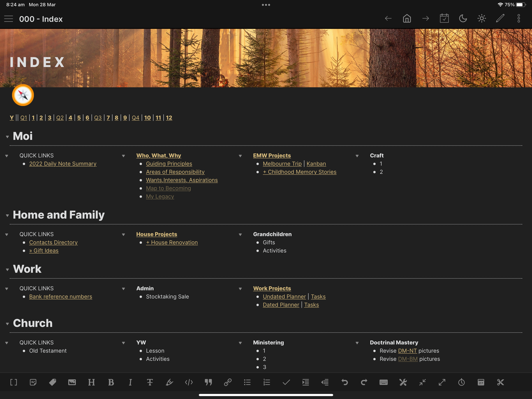The image size is (532, 399).
Task: Switch to light theme sun icon
Action: tap(482, 19)
